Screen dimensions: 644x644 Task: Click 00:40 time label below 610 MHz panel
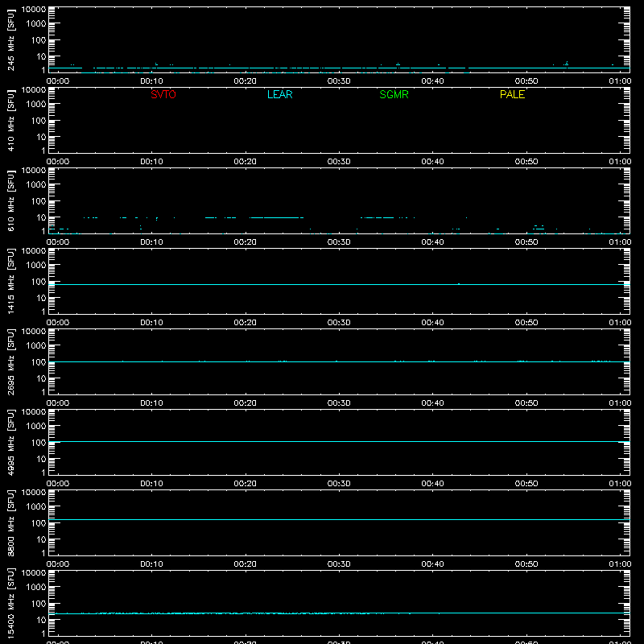point(432,242)
